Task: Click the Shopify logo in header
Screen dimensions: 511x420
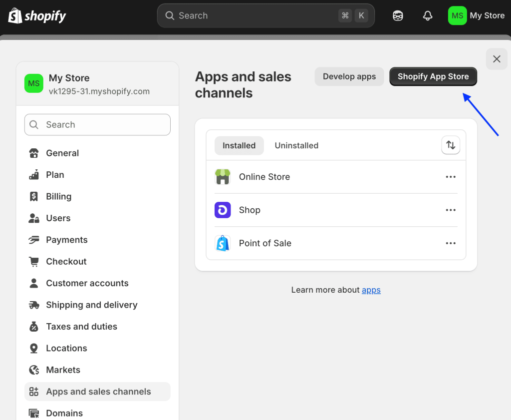Action: 37,16
